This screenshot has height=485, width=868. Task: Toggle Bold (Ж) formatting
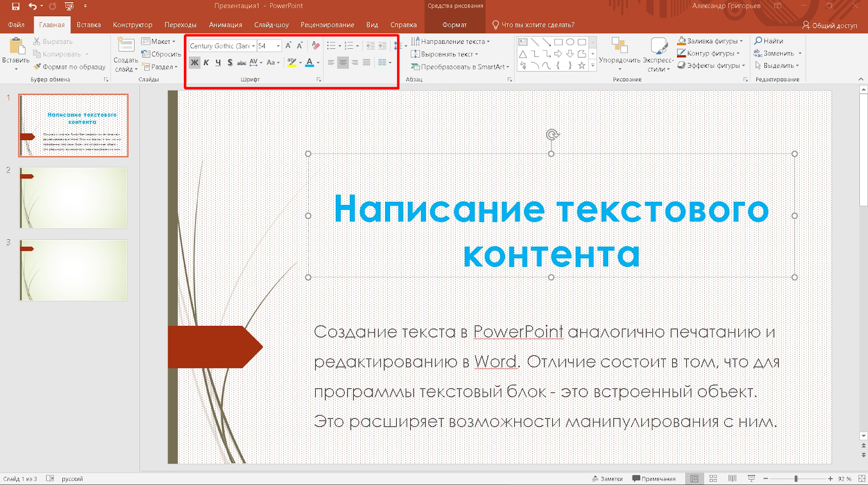pyautogui.click(x=194, y=63)
